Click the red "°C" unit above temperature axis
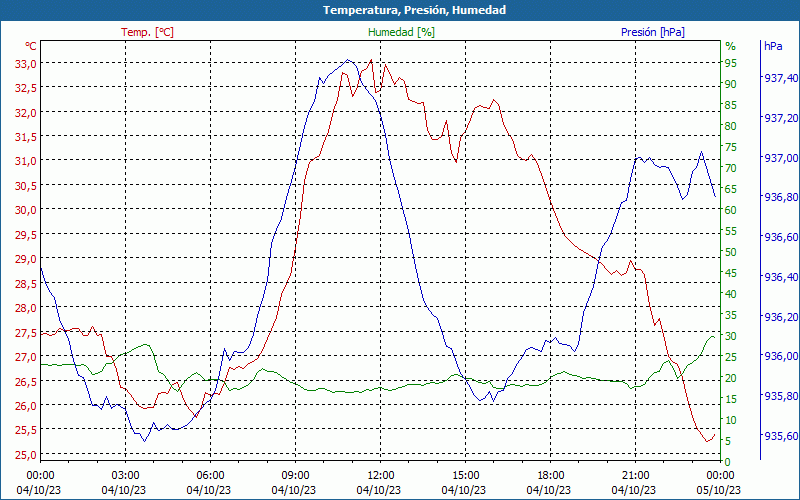Viewport: 800px width, 500px height. (31, 46)
